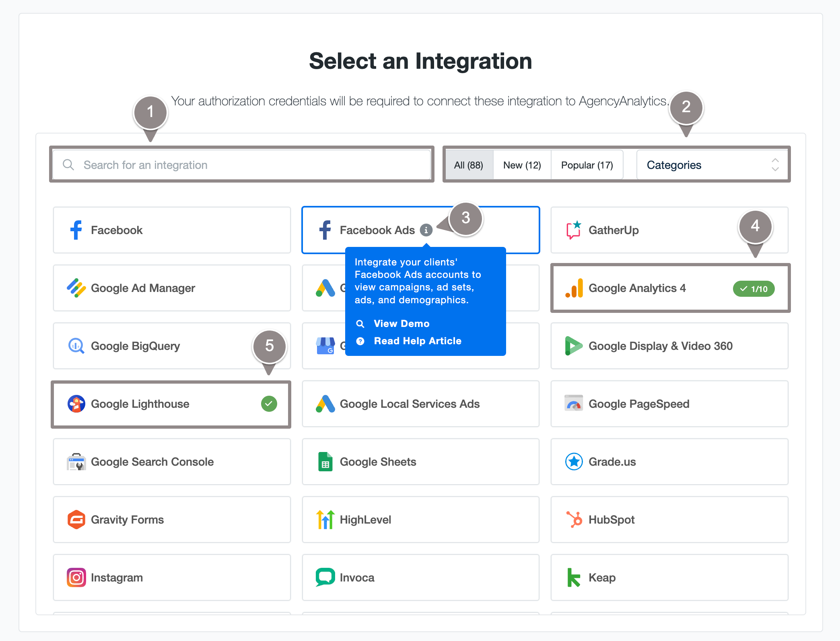Select the HubSpot sprocket icon
This screenshot has height=641, width=840.
574,520
